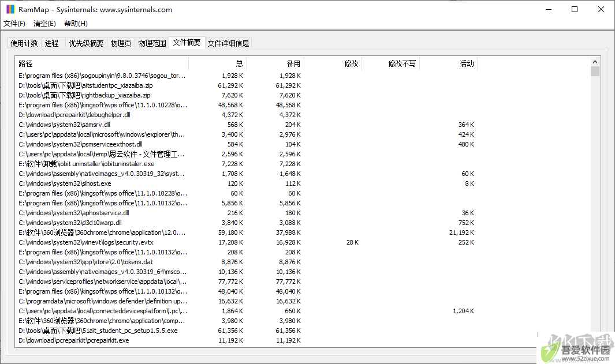615x364 pixels.
Task: Open the 帮助(H) menu
Action: [76, 24]
